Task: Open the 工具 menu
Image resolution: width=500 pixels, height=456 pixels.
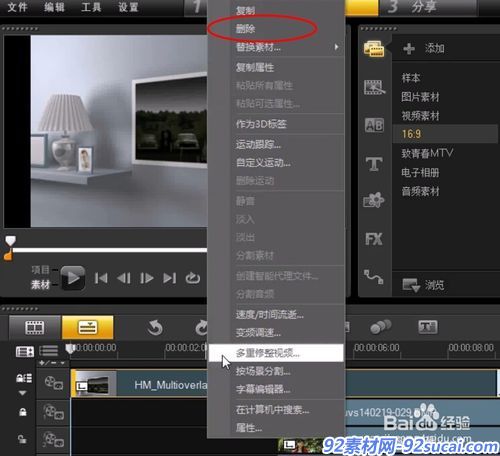Action: pyautogui.click(x=91, y=7)
